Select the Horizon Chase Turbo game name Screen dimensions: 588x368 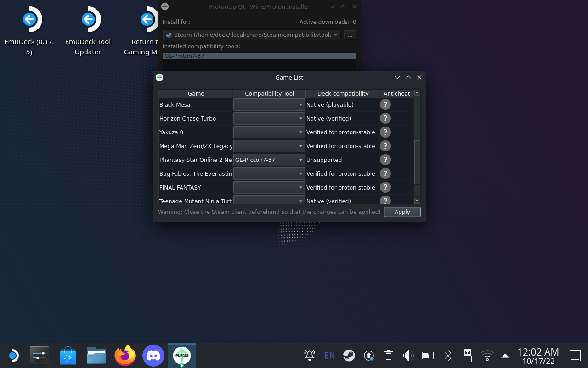pos(187,119)
